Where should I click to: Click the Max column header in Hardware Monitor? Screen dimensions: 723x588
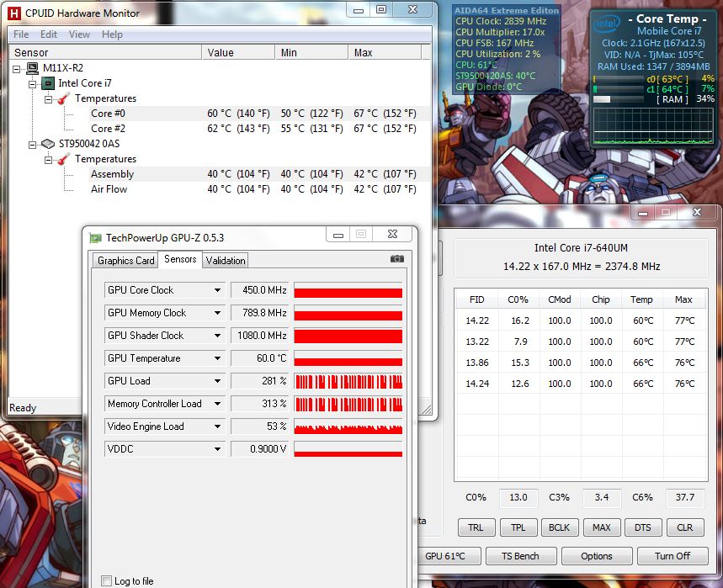click(385, 52)
